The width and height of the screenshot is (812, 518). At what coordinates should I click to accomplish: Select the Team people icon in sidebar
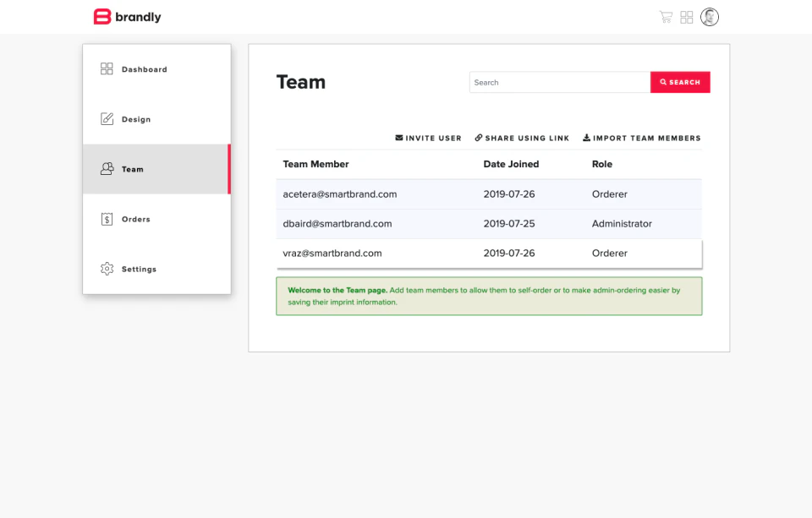pos(107,169)
